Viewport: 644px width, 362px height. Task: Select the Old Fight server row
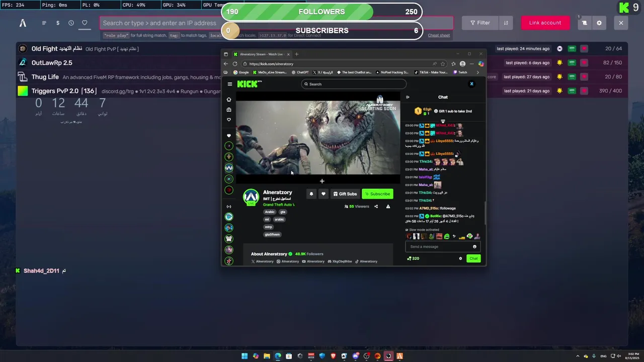pyautogui.click(x=119, y=49)
